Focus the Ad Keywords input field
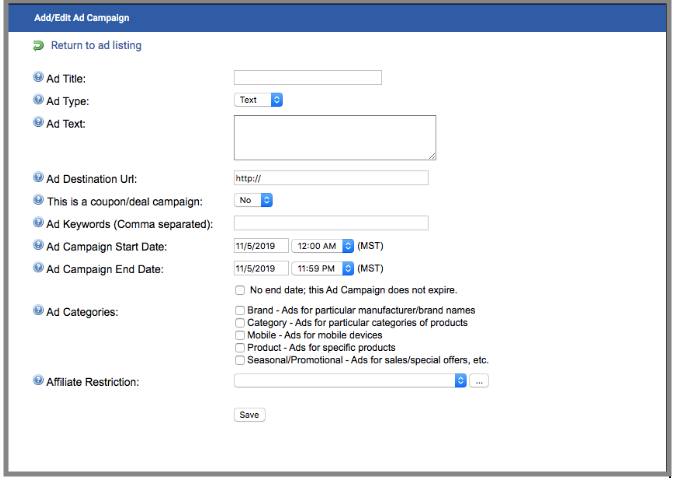Viewport: 678px width, 484px height. 331,223
